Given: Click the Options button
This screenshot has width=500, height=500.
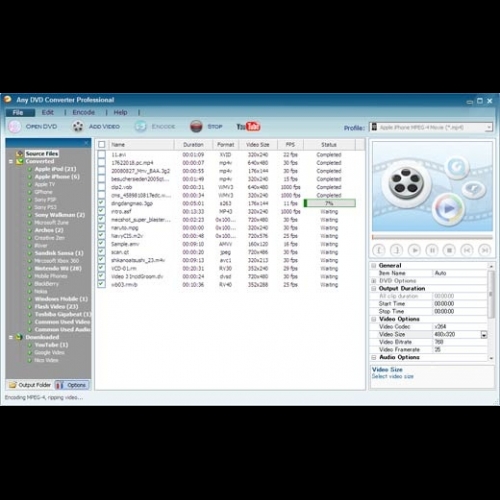Looking at the screenshot, I should 72,385.
